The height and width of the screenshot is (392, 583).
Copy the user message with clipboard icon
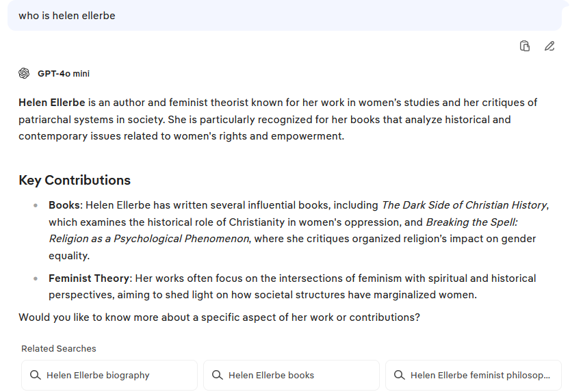tap(525, 46)
